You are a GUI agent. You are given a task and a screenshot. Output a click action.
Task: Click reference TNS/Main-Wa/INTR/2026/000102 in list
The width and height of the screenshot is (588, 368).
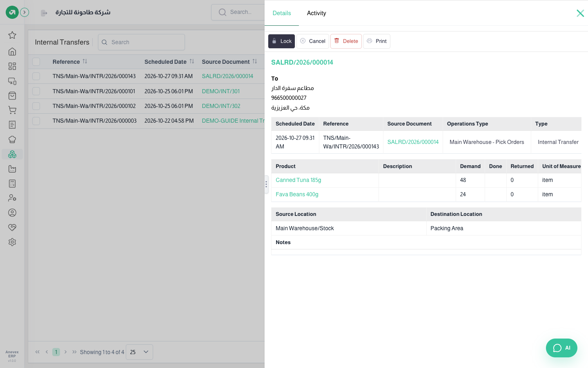pyautogui.click(x=94, y=106)
